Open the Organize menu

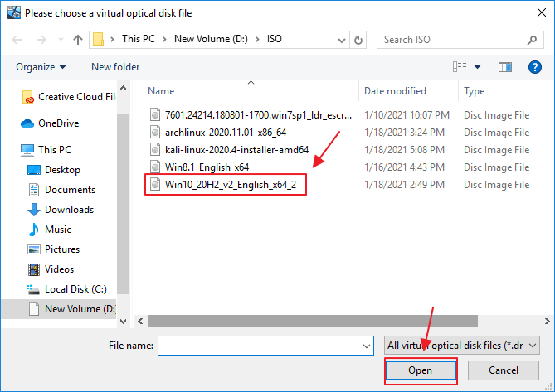click(x=41, y=67)
